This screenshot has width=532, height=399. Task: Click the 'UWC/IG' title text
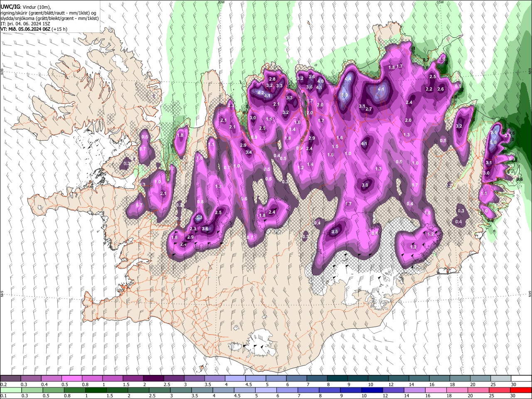pyautogui.click(x=10, y=7)
